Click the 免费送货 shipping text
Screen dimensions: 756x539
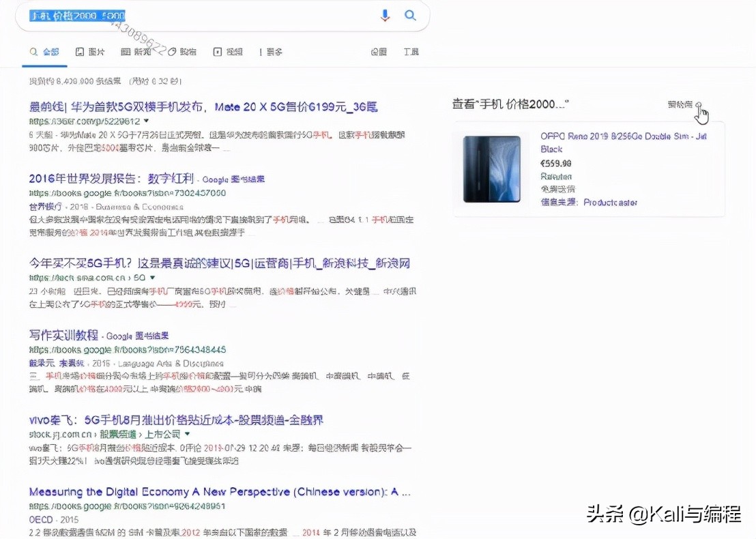pos(557,189)
